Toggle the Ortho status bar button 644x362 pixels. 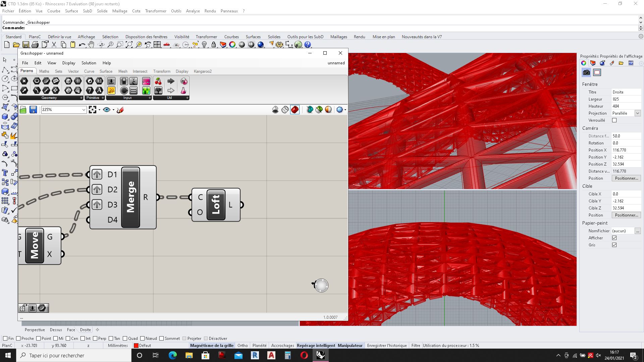click(243, 346)
